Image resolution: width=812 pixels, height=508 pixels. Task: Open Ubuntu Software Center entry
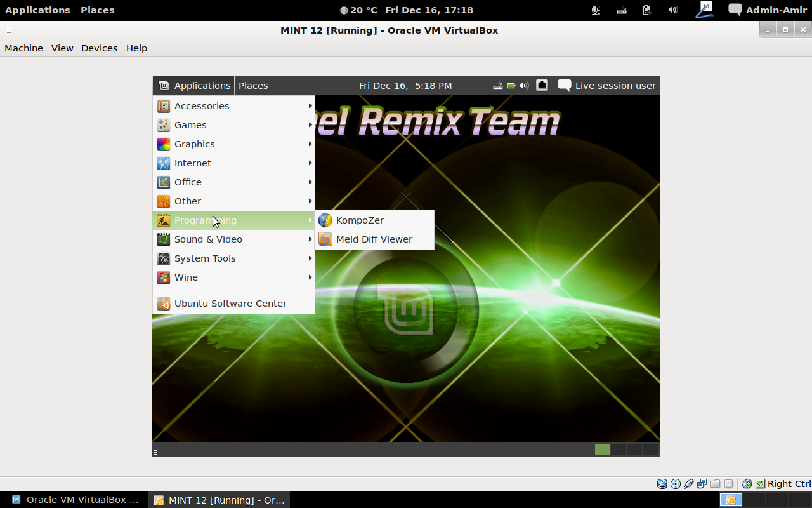click(234, 304)
